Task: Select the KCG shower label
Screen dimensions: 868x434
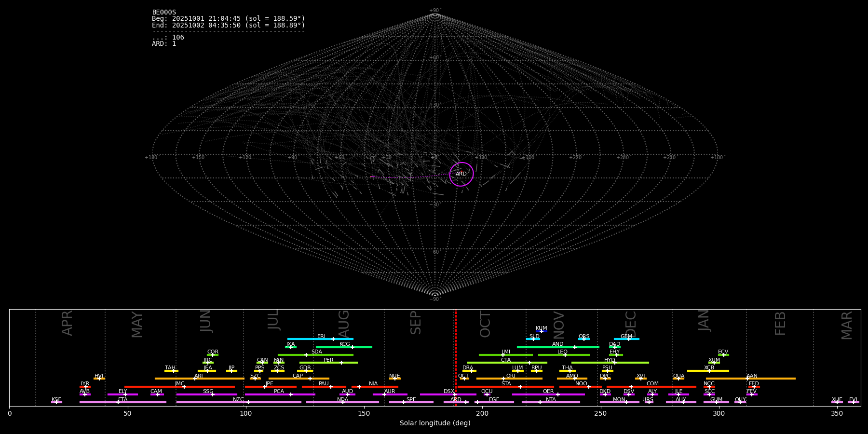Action: click(345, 344)
